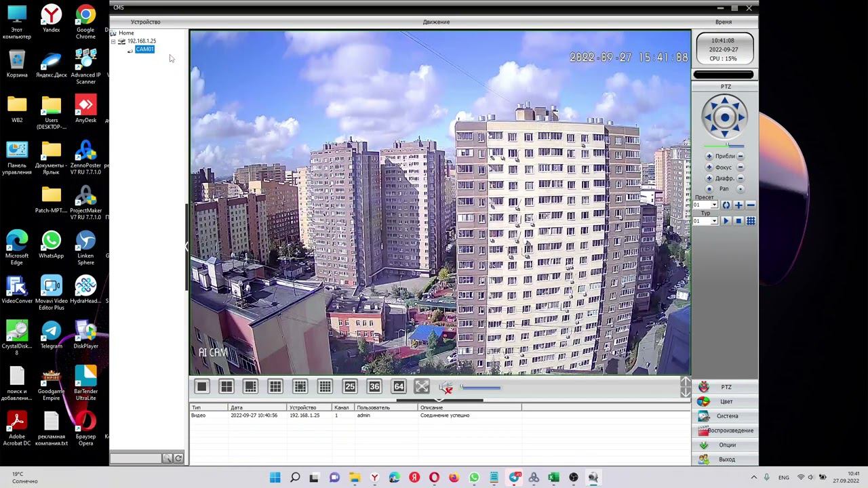Open the Тур number dropdown
868x488 pixels.
(x=714, y=221)
